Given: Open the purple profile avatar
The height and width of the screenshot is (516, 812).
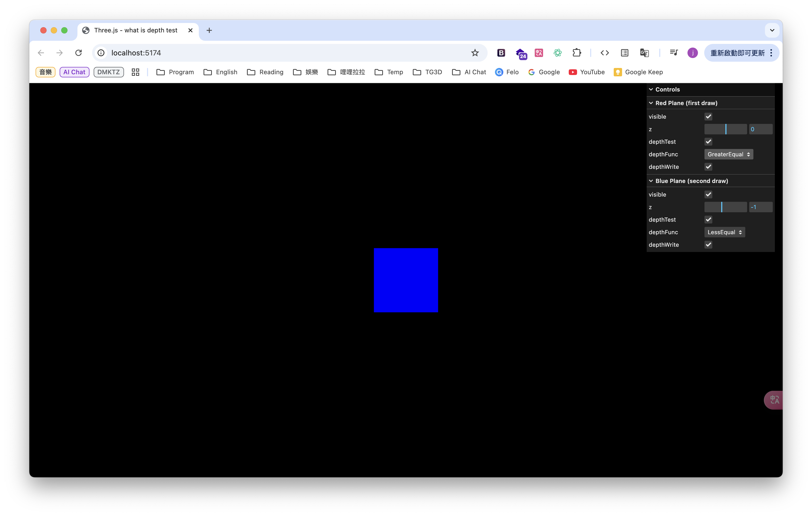Looking at the screenshot, I should point(693,53).
